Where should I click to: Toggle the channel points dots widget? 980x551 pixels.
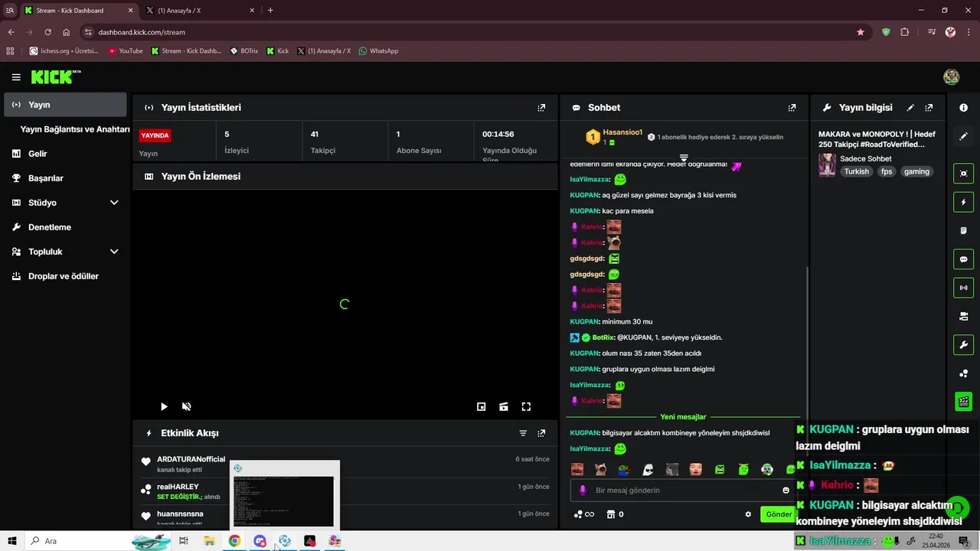coord(963,373)
